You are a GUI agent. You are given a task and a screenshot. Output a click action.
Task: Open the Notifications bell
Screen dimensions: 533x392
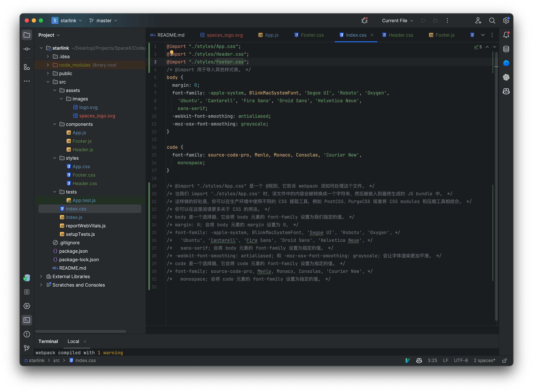(x=506, y=35)
